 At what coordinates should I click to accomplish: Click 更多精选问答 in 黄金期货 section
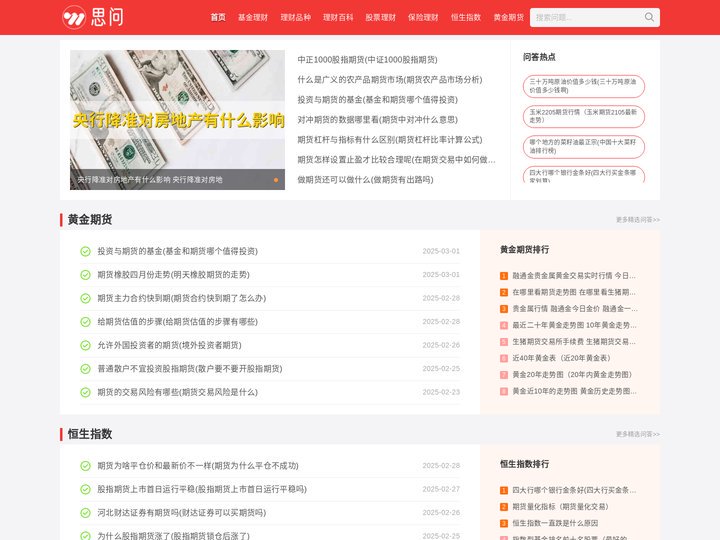(638, 220)
